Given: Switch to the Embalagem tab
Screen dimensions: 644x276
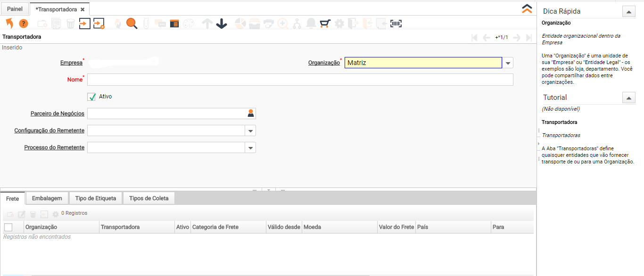Looking at the screenshot, I should click(x=47, y=198).
